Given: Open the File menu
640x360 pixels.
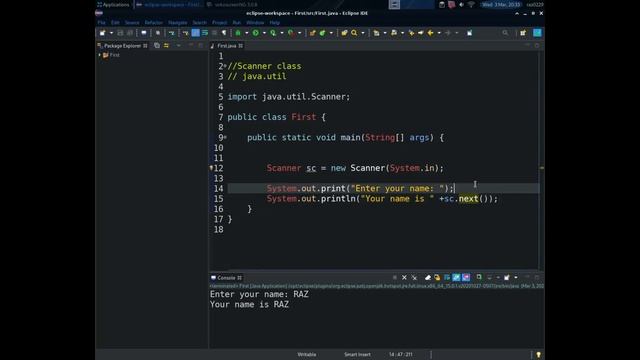Looking at the screenshot, I should (101, 22).
